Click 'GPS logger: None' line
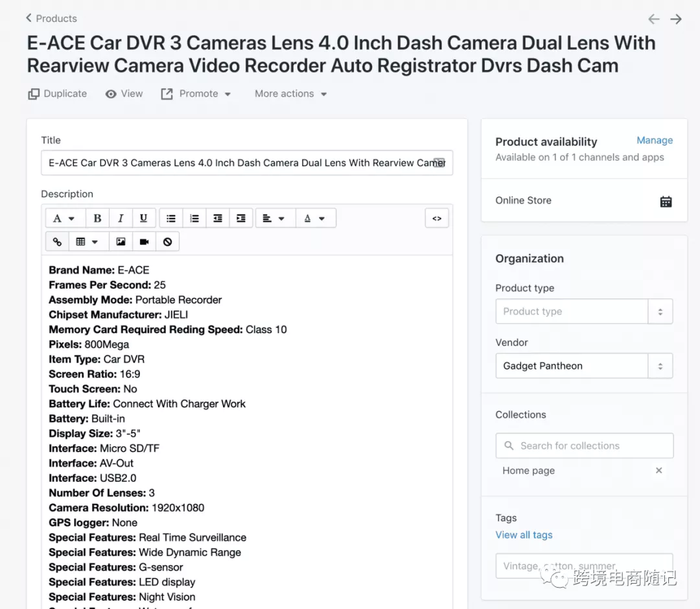The width and height of the screenshot is (700, 609). point(93,523)
